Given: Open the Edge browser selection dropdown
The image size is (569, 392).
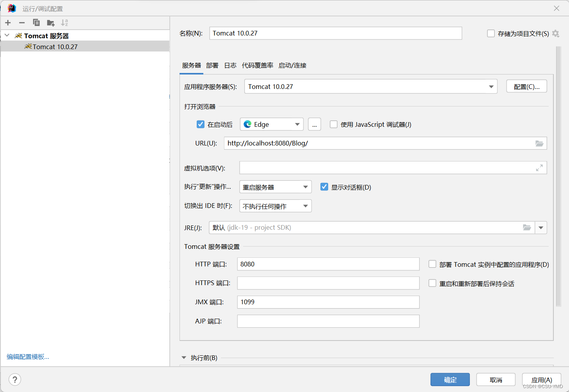Looking at the screenshot, I should pos(272,124).
